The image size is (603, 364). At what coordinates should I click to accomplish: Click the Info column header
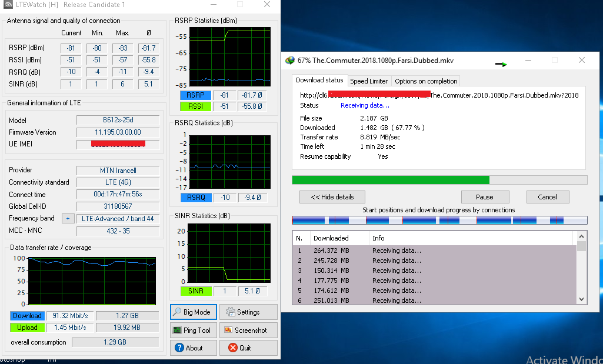tap(472, 238)
